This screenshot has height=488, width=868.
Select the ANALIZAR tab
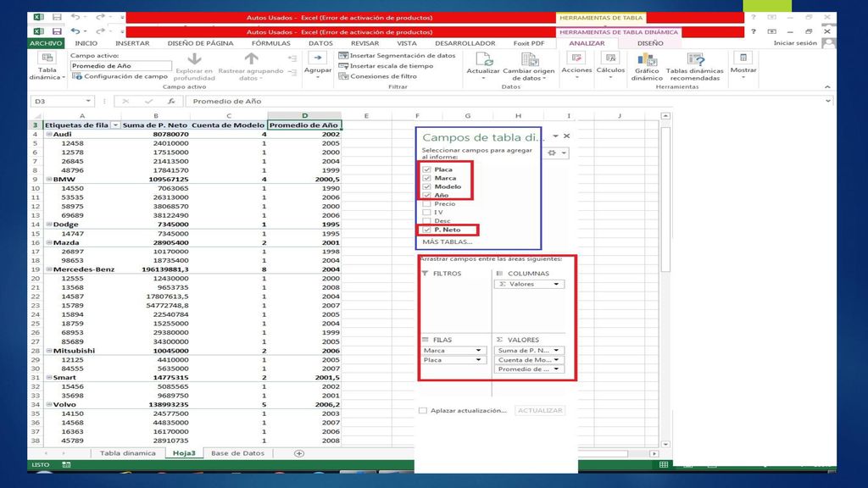pyautogui.click(x=587, y=43)
